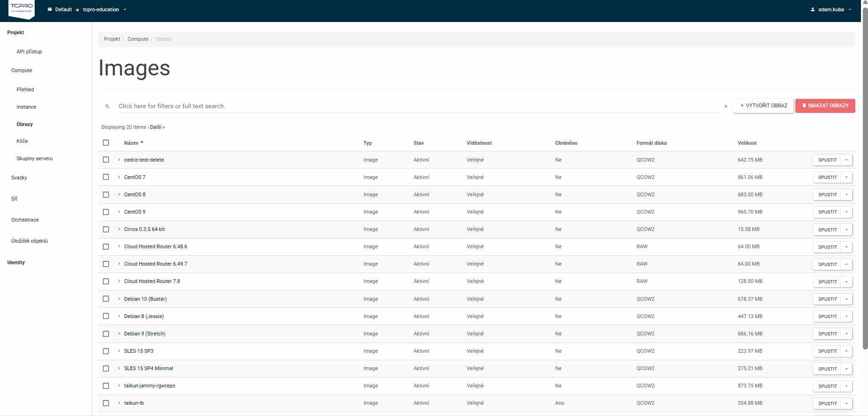The image size is (868, 416).
Task: Sort table by Název column arrow
Action: click(x=142, y=142)
